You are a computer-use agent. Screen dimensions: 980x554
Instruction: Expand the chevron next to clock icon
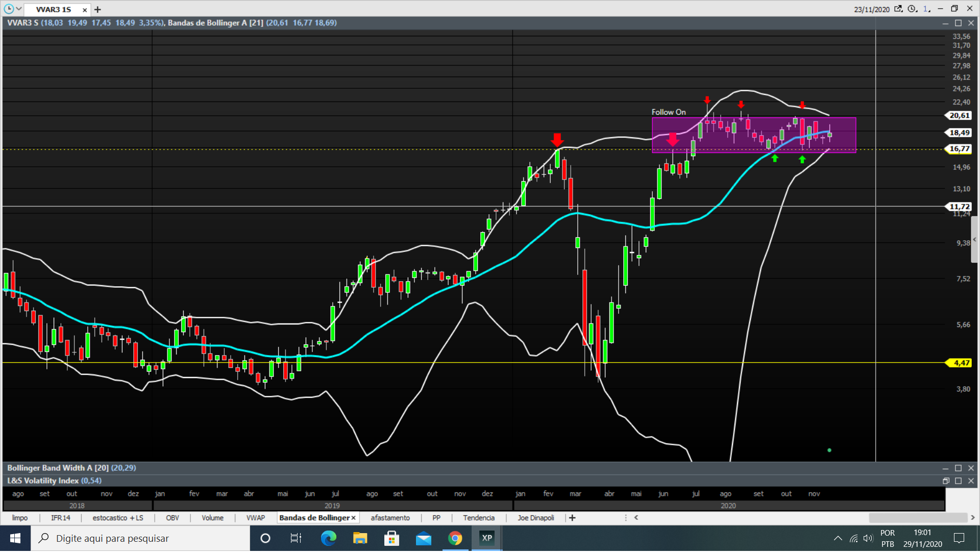coord(19,9)
